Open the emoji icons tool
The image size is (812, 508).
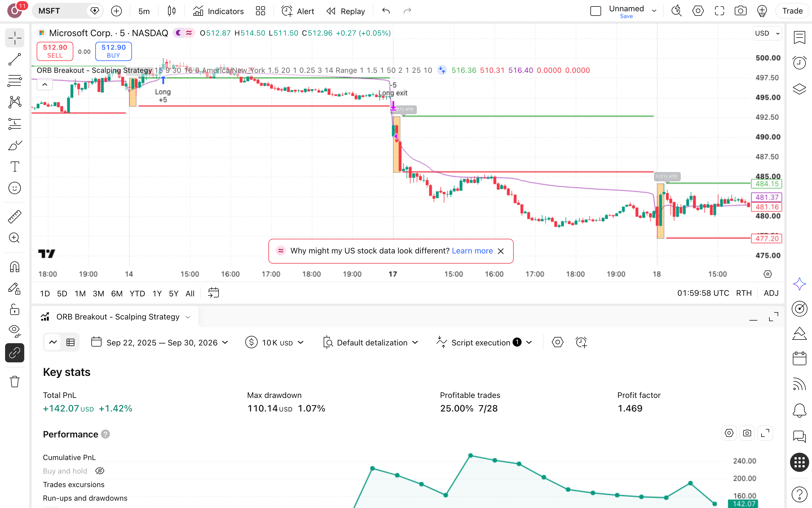tap(14, 188)
